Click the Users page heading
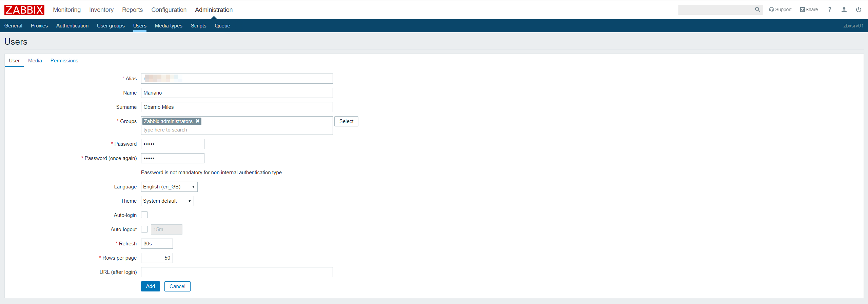This screenshot has width=868, height=304. click(x=16, y=42)
